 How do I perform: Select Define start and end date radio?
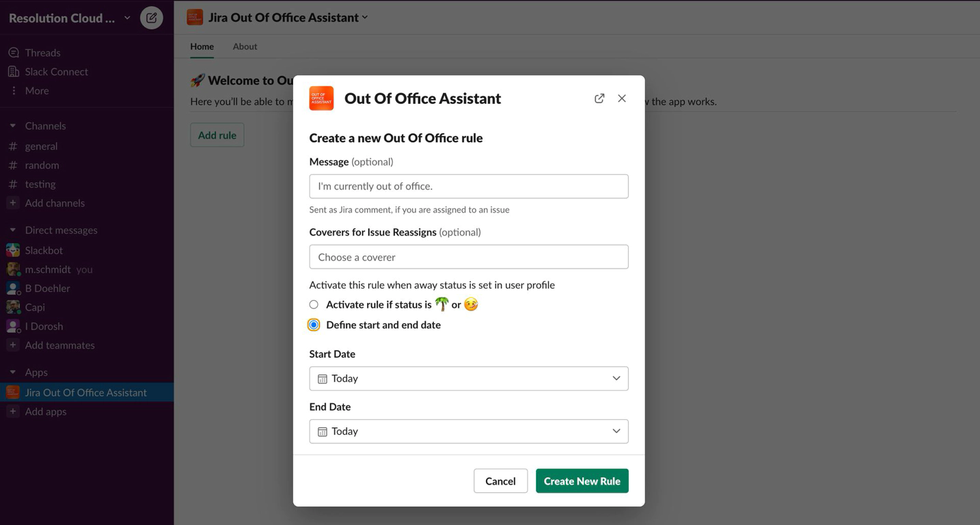click(x=314, y=325)
